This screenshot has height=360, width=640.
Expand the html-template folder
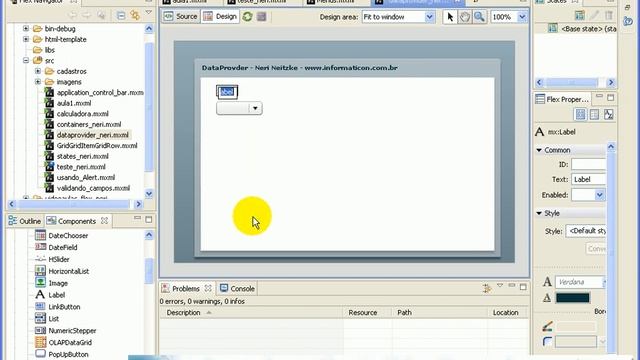click(26, 39)
